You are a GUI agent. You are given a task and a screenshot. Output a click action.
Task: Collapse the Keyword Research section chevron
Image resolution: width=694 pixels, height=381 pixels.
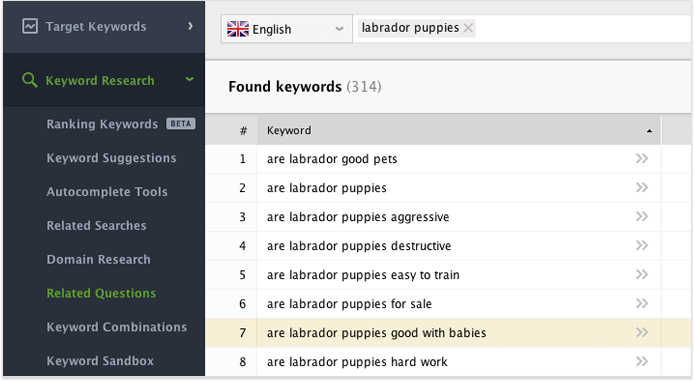(189, 80)
